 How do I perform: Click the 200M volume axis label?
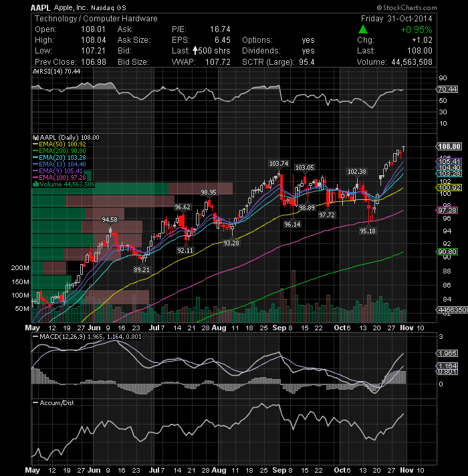pyautogui.click(x=20, y=267)
